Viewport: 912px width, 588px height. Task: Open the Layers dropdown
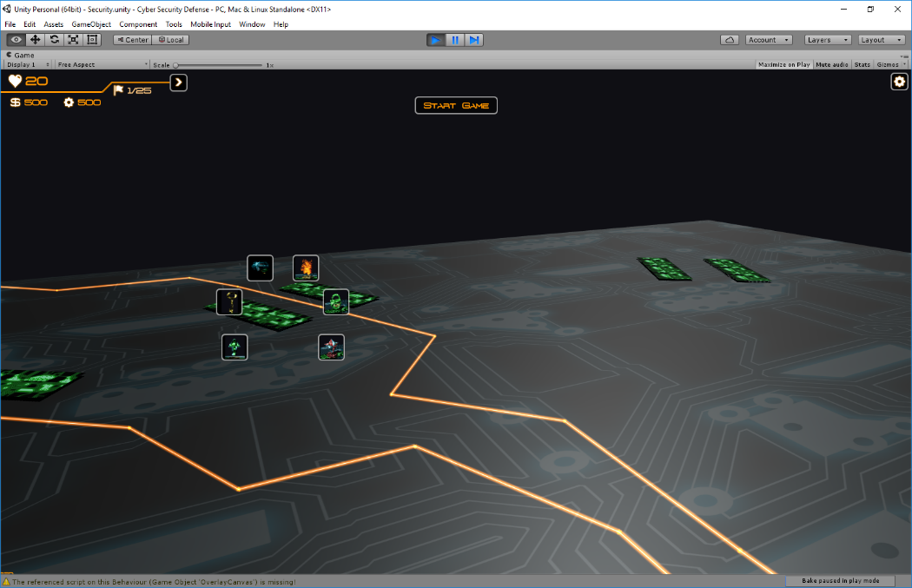pos(826,39)
